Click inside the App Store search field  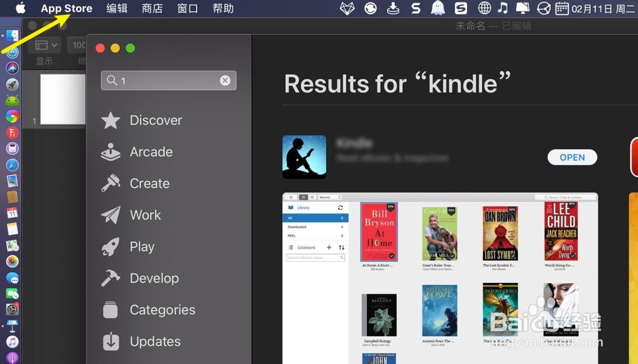[168, 80]
